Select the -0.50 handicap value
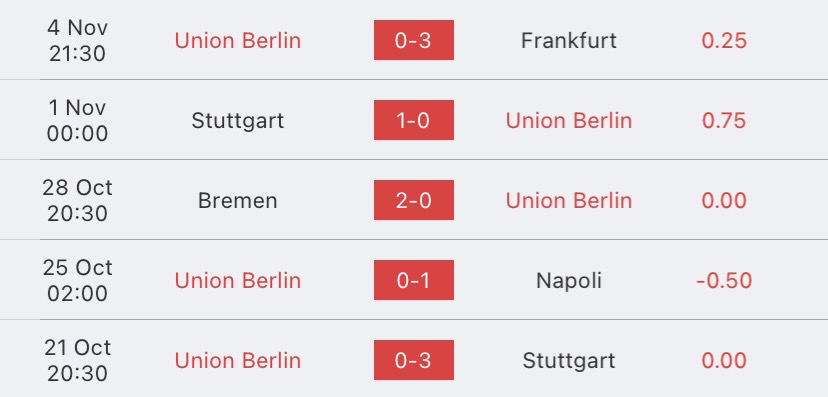 pyautogui.click(x=724, y=280)
